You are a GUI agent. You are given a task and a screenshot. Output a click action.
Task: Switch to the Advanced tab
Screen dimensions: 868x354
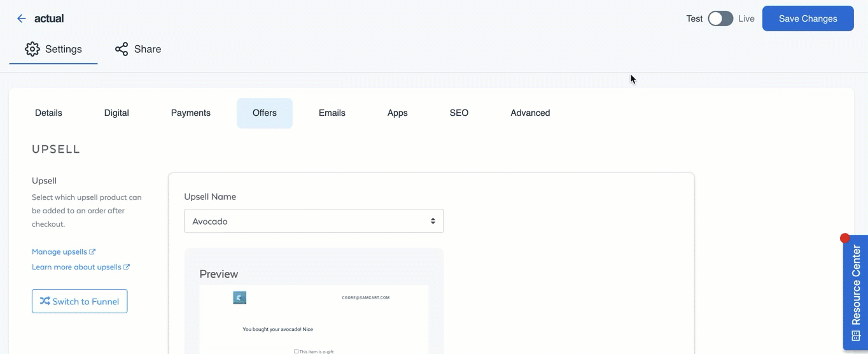530,113
